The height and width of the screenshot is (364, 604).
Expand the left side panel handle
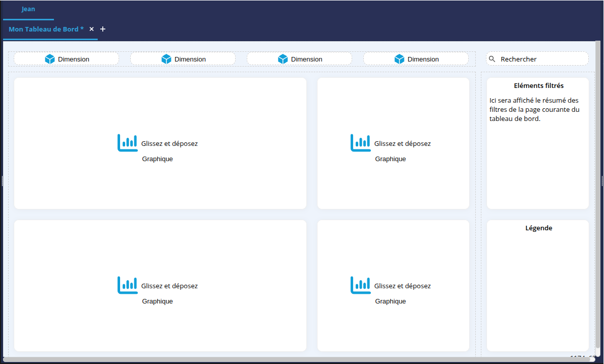(2, 181)
